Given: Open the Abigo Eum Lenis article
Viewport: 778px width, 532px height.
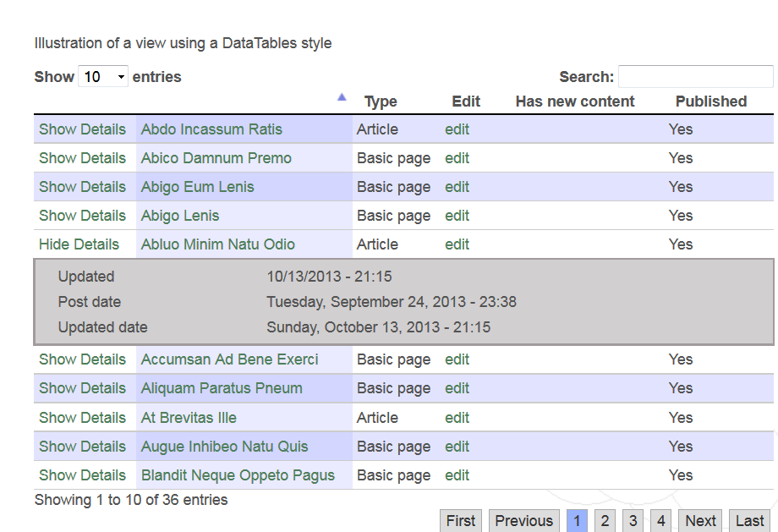Looking at the screenshot, I should (199, 186).
